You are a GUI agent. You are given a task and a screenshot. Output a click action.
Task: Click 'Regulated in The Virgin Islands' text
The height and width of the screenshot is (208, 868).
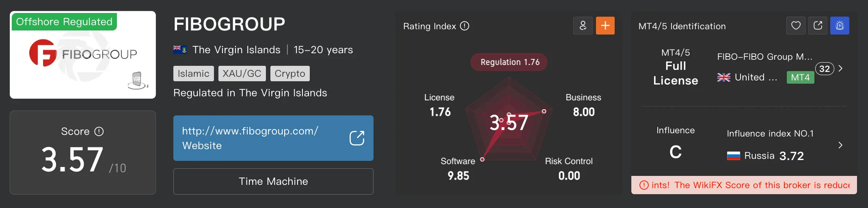(x=250, y=93)
